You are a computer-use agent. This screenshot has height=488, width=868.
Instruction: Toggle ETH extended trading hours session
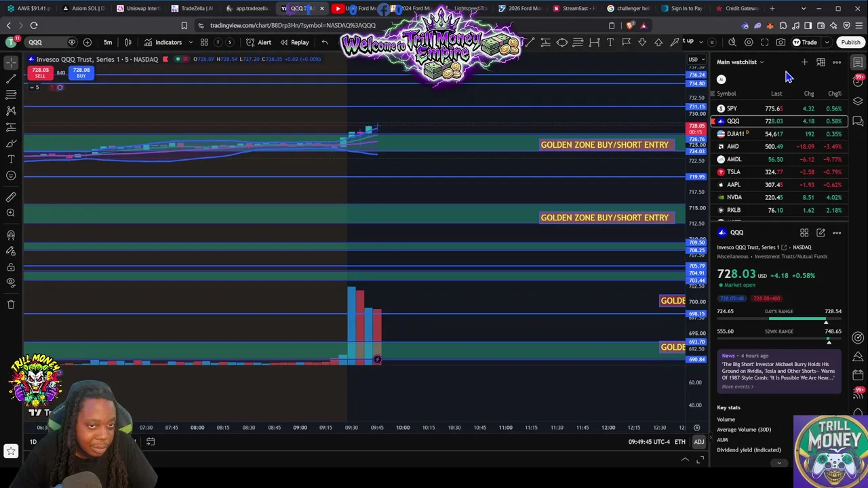pyautogui.click(x=680, y=442)
